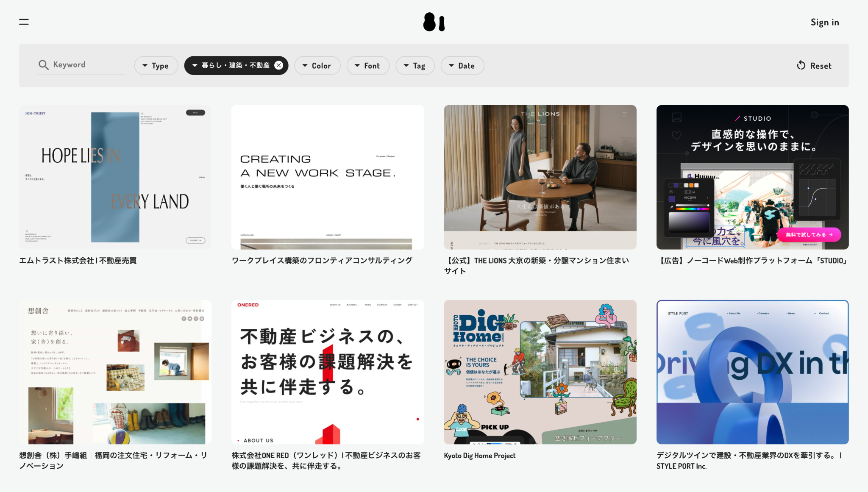868x492 pixels.
Task: Open the Color filter dropdown
Action: [317, 66]
